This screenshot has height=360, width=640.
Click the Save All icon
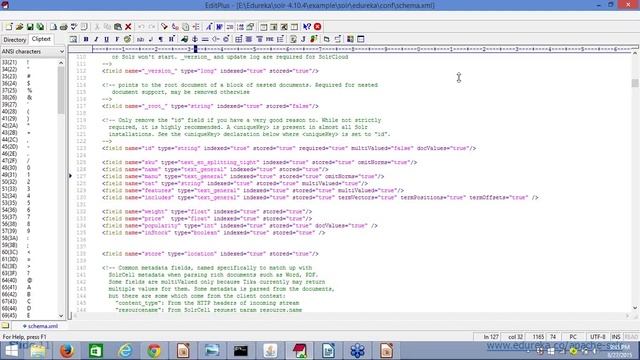click(40, 27)
